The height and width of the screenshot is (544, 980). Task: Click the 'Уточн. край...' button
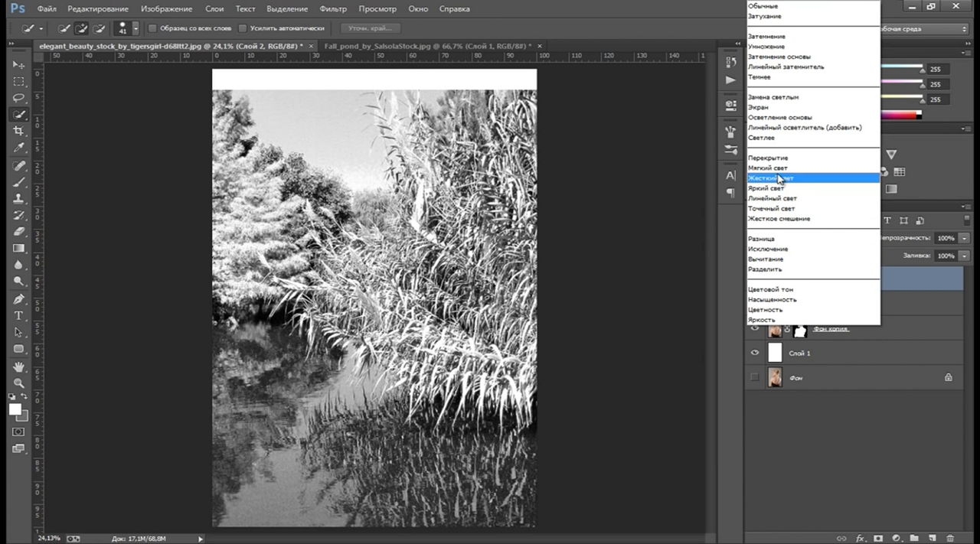point(370,28)
